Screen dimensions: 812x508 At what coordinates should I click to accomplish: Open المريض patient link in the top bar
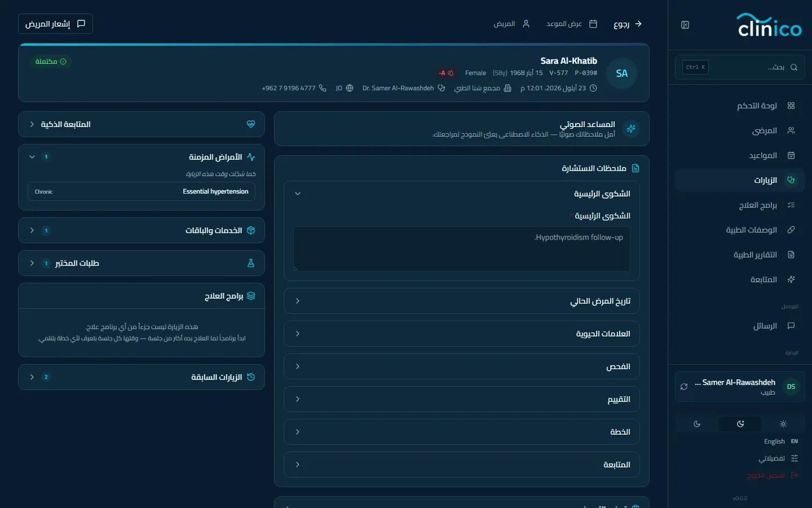(512, 24)
